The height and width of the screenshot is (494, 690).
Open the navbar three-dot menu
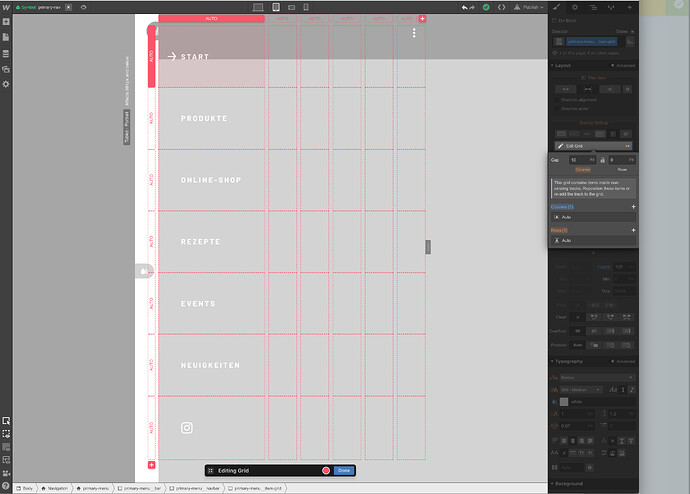click(414, 33)
